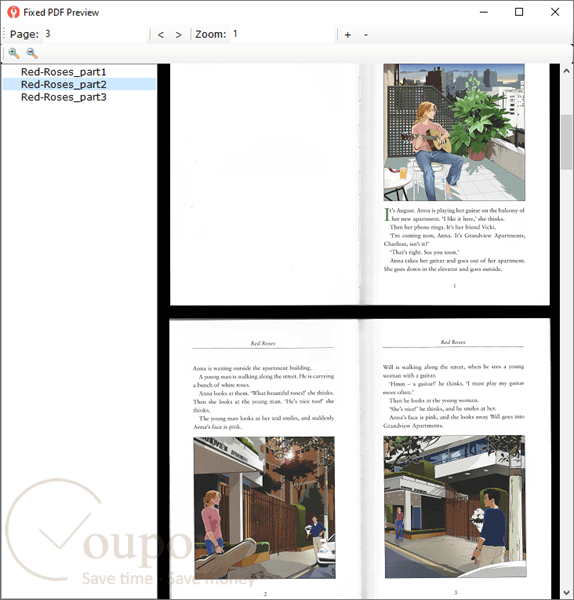Decrease zoom with the - button
Image resolution: width=574 pixels, height=600 pixels.
366,35
